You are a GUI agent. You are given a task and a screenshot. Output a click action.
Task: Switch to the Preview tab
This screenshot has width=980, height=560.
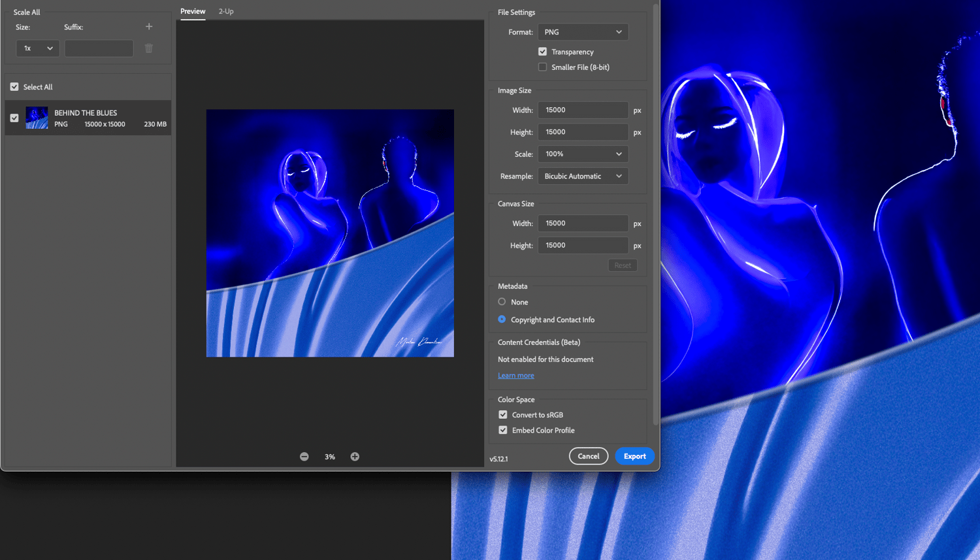(x=193, y=11)
